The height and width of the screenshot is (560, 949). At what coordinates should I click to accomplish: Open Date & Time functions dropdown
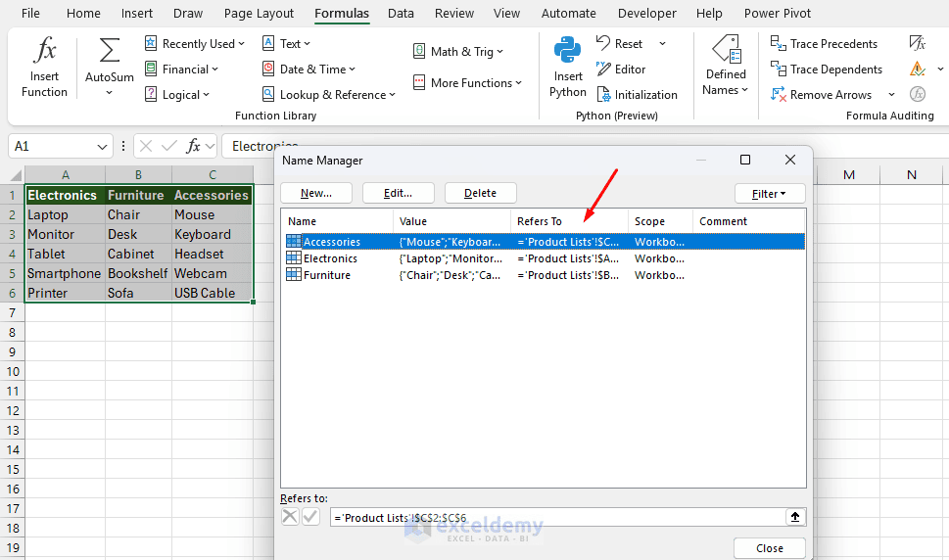(308, 69)
